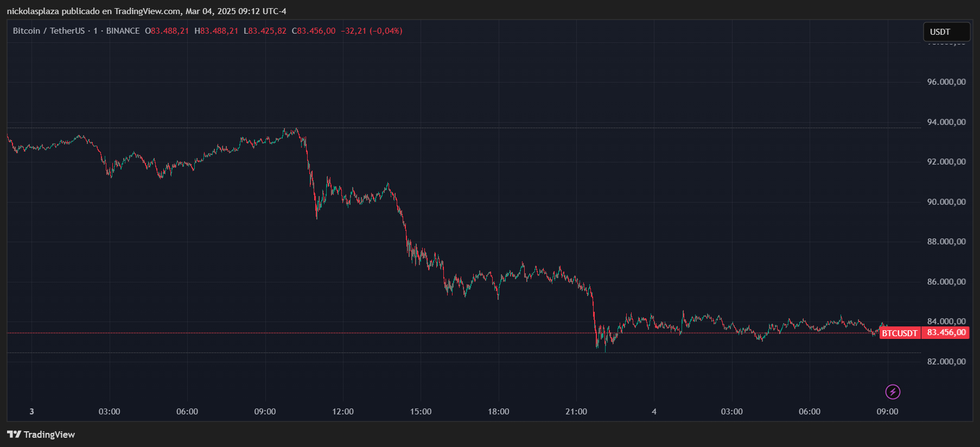Click the TradingView logo at bottom

pyautogui.click(x=41, y=435)
